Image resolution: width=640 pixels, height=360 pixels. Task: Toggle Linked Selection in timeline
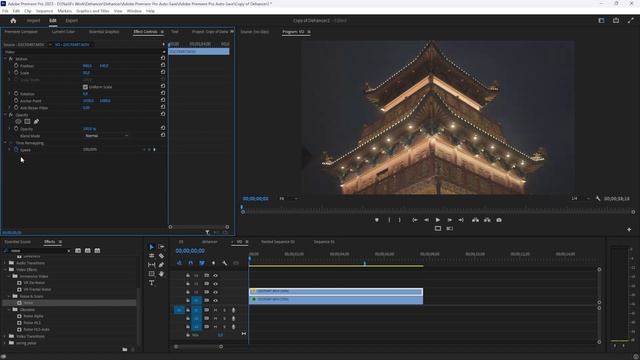(x=202, y=263)
